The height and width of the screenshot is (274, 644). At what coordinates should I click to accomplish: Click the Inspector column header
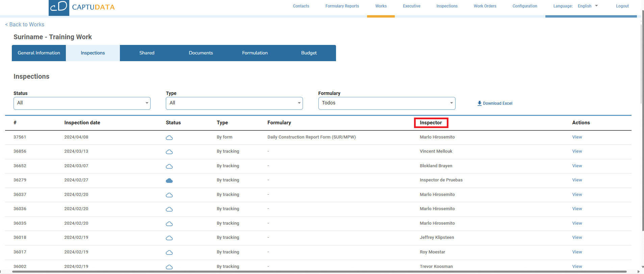(x=431, y=123)
